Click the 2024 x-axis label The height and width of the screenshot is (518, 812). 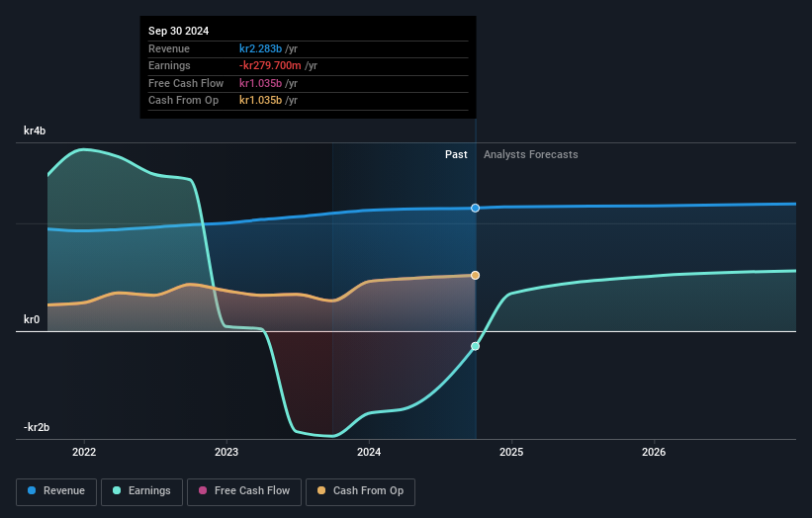[x=369, y=452]
